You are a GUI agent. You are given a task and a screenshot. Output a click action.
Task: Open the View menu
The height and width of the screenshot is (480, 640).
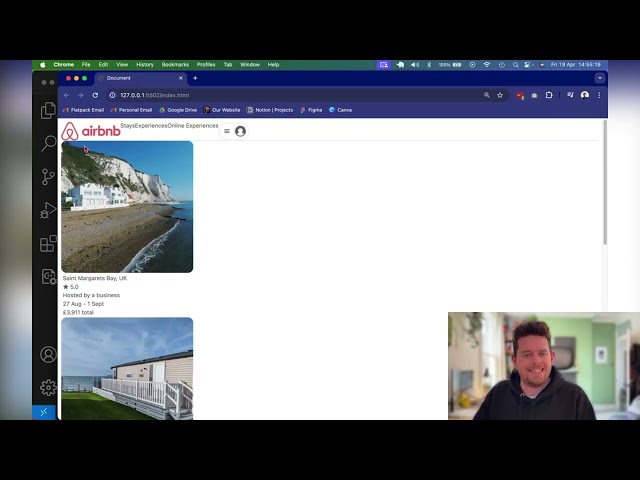click(x=122, y=64)
